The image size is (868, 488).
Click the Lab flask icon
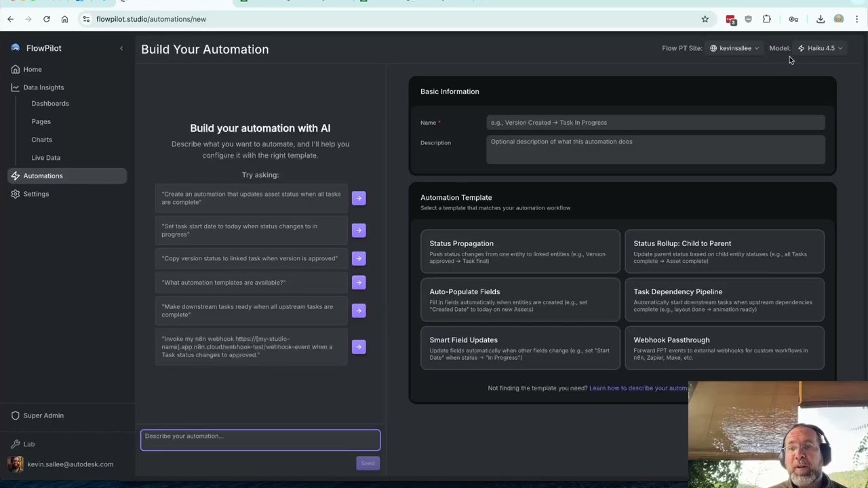[16, 444]
